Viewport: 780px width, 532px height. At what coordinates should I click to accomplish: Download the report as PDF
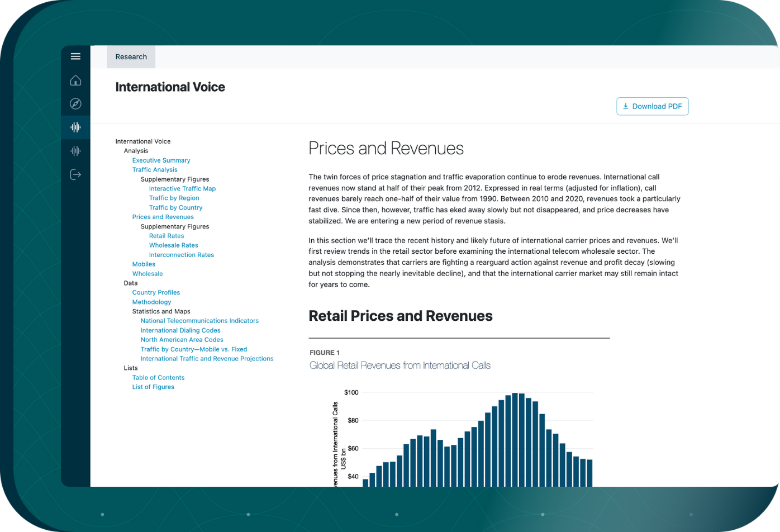coord(652,106)
